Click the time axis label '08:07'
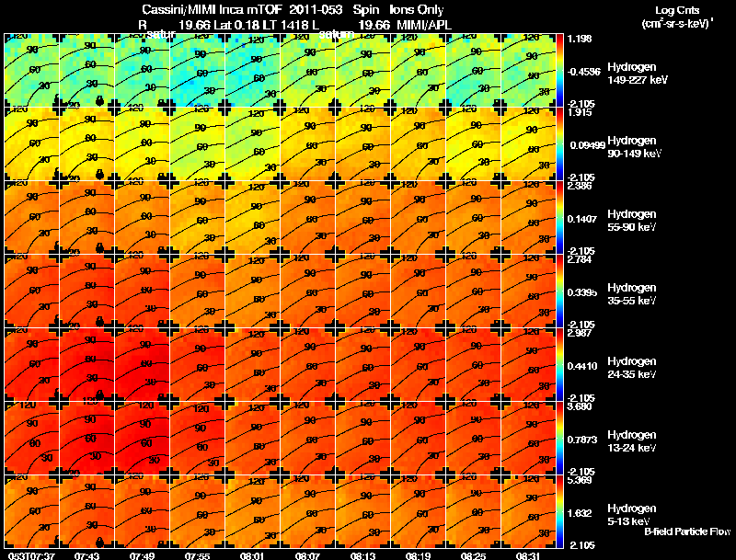The width and height of the screenshot is (736, 560). click(x=307, y=555)
